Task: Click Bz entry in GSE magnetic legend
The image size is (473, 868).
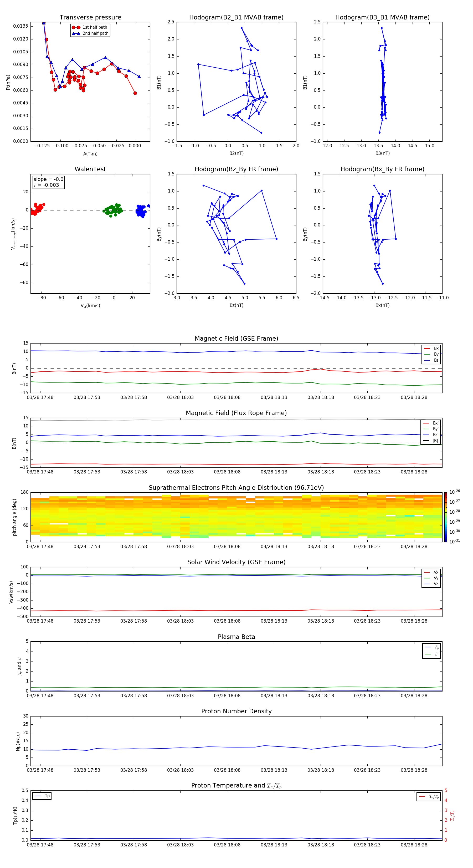Action: pyautogui.click(x=431, y=360)
